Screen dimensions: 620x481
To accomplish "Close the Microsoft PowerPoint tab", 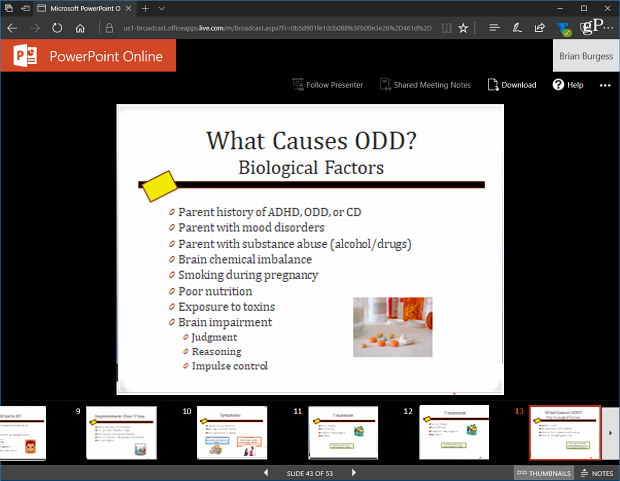I will click(128, 8).
